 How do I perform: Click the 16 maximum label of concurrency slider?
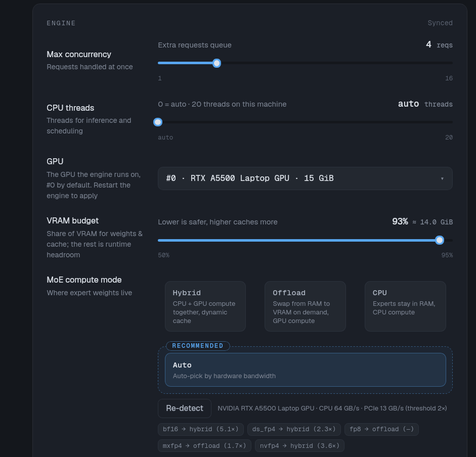pos(449,78)
